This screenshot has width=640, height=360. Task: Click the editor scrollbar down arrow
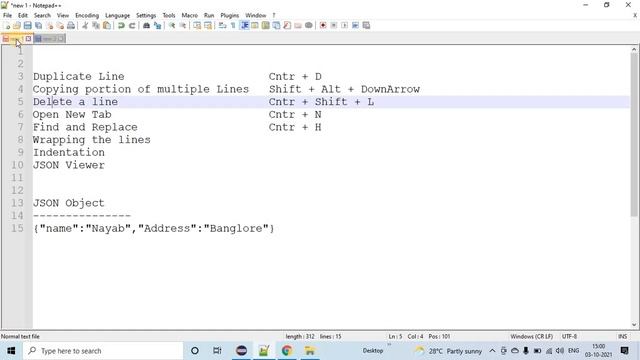point(634,325)
